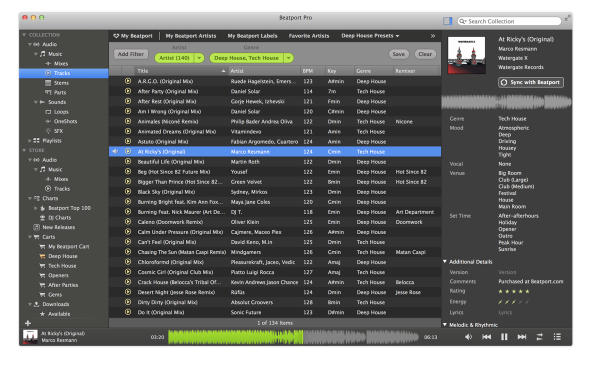Set the Energy lightning bolt rating

514,302
